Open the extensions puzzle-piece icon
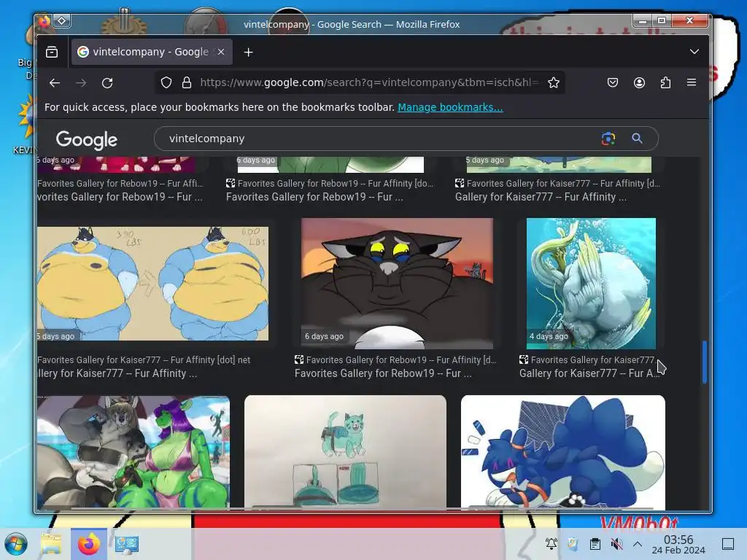 click(x=665, y=83)
